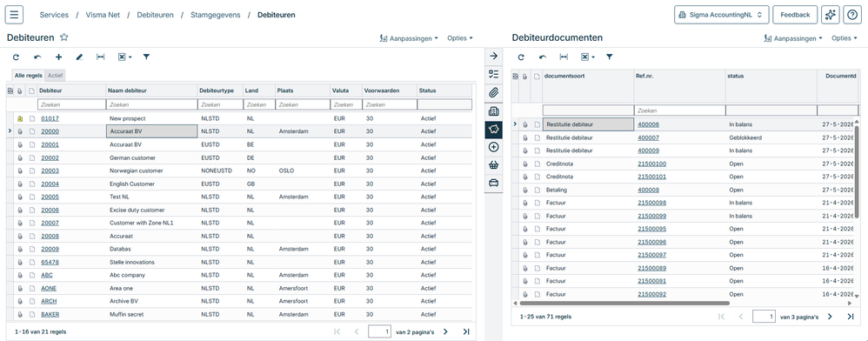Click the attachment icon of document 400006
The image size is (868, 341).
(525, 124)
